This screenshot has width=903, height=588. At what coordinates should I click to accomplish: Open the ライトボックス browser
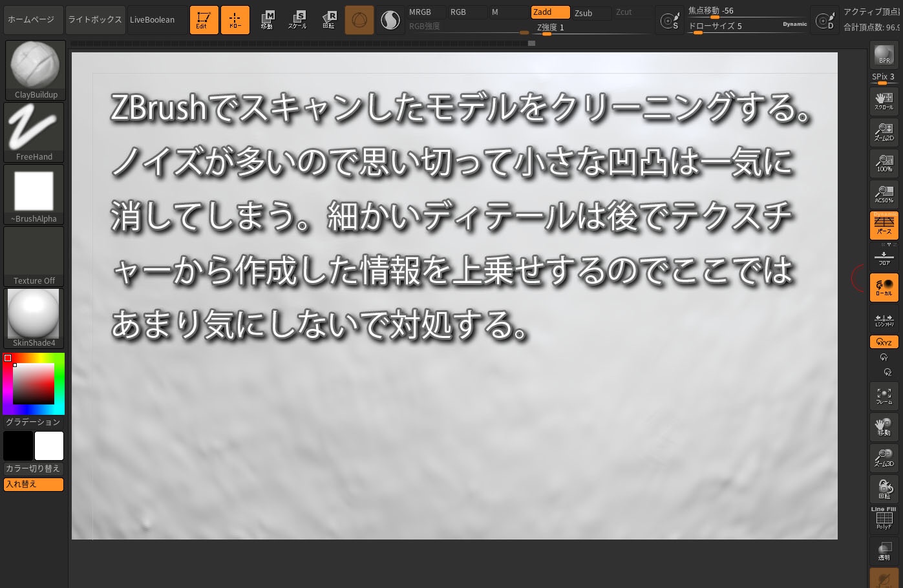click(95, 20)
